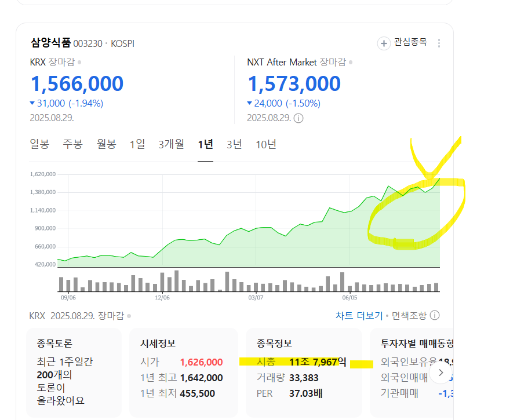Add stock to 관심종목 with plus icon

(x=384, y=43)
